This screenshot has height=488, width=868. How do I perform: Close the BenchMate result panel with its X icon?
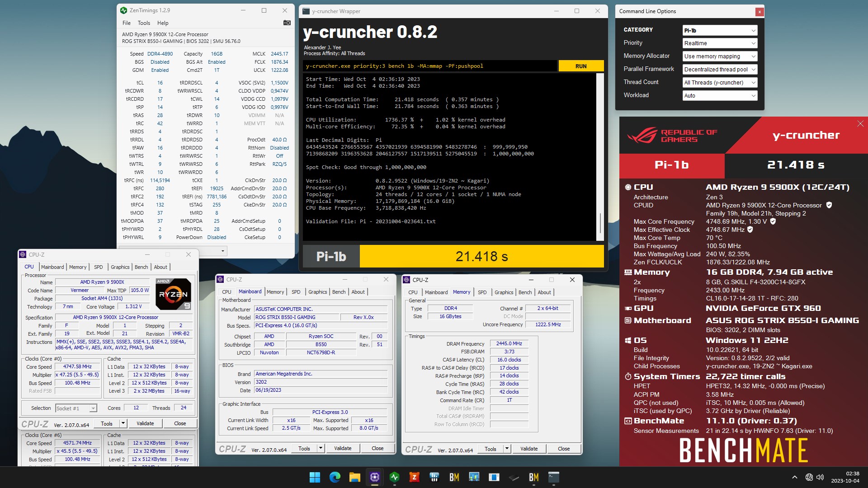(860, 123)
